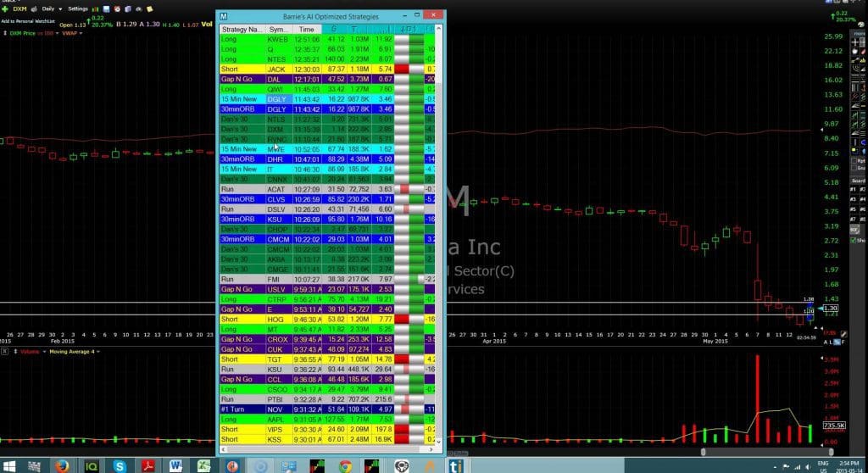Click the colored bars indicator icon next to Settings
868x473 pixels.
click(x=95, y=9)
